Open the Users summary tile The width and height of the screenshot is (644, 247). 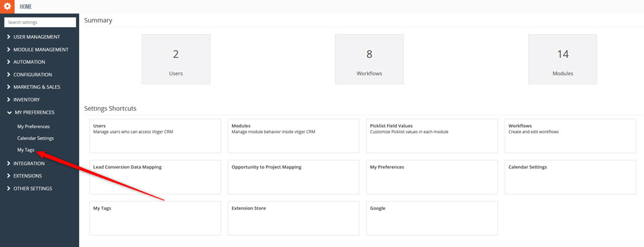pos(176,59)
